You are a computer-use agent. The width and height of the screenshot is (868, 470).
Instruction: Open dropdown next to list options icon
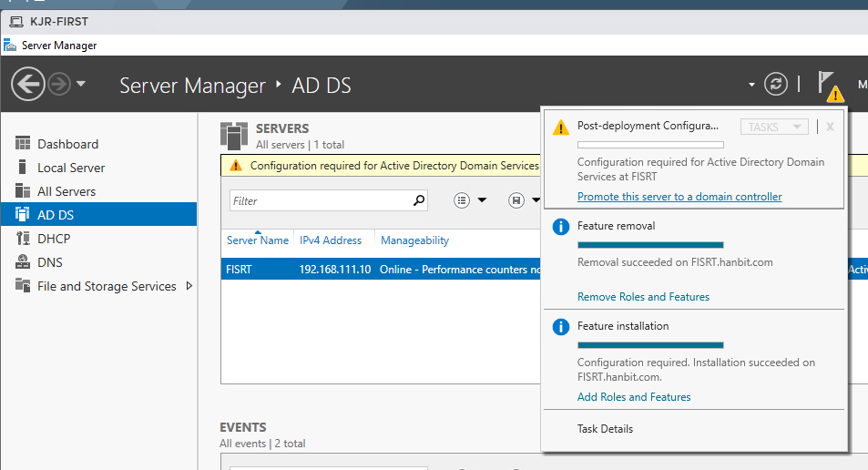coord(482,200)
